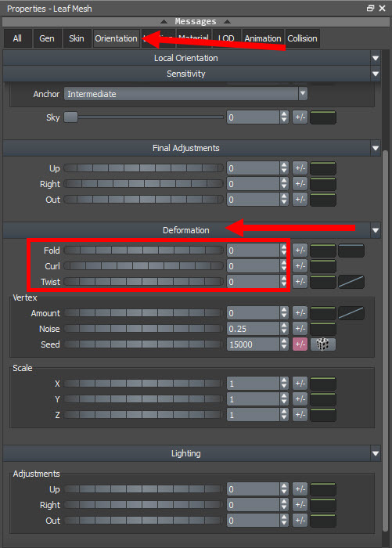Toggle the pink +/- button for Seed

point(300,344)
